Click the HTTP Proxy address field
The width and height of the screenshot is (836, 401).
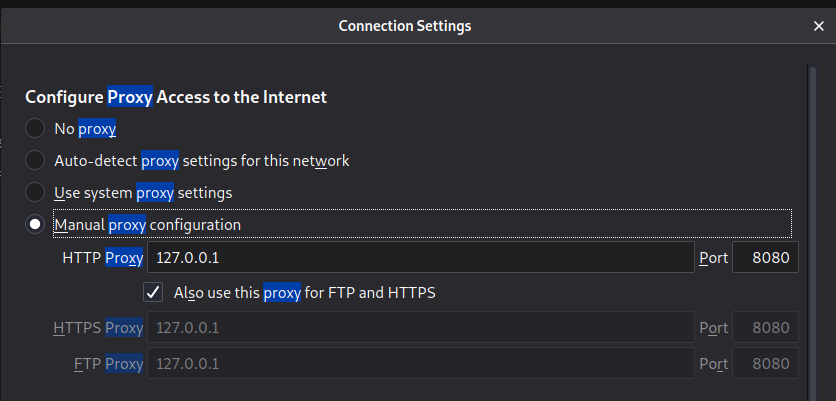point(420,258)
